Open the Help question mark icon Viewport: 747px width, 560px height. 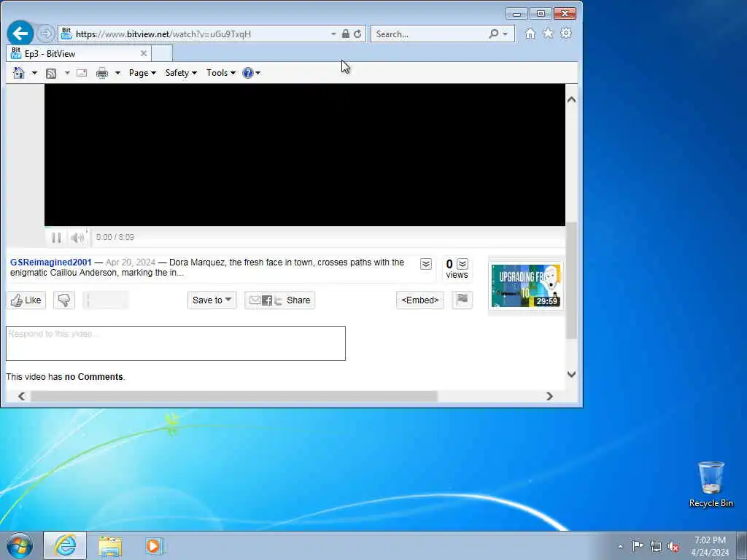click(248, 73)
